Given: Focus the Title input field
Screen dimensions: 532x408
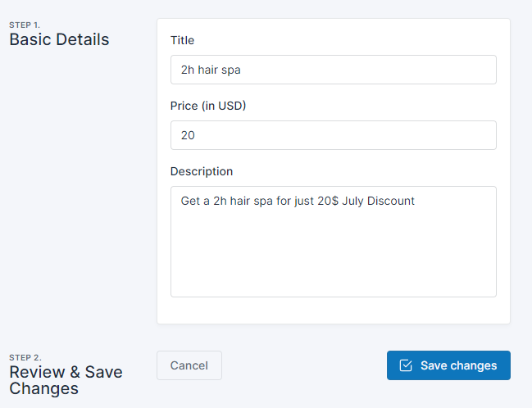Looking at the screenshot, I should click(334, 70).
